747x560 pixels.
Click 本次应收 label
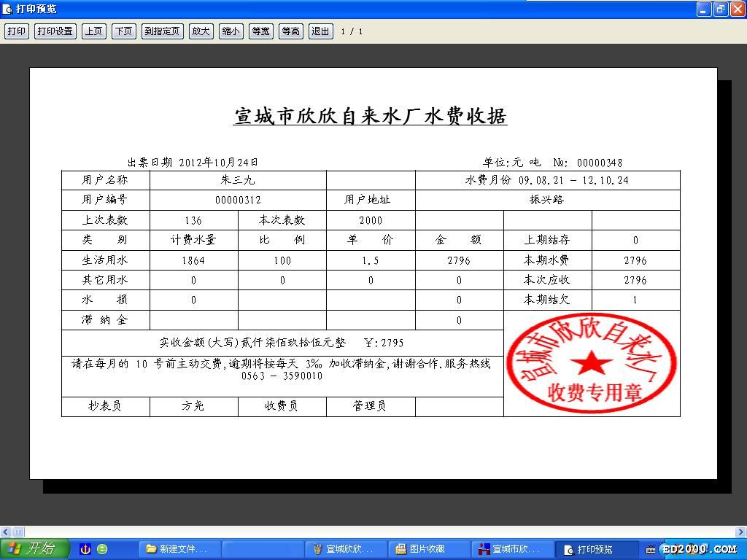(547, 280)
